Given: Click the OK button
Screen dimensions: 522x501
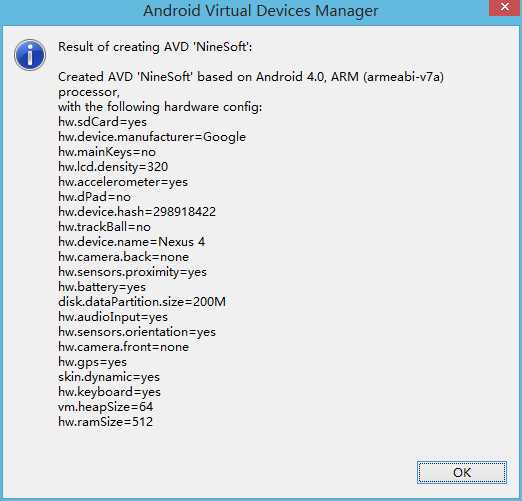Looking at the screenshot, I should (462, 472).
